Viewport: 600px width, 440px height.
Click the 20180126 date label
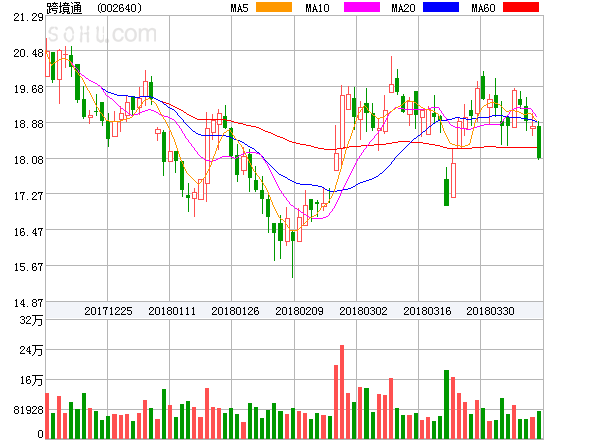tap(235, 311)
